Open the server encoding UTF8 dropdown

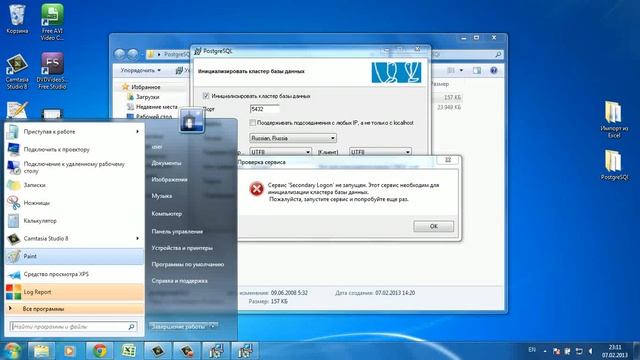[x=280, y=152]
